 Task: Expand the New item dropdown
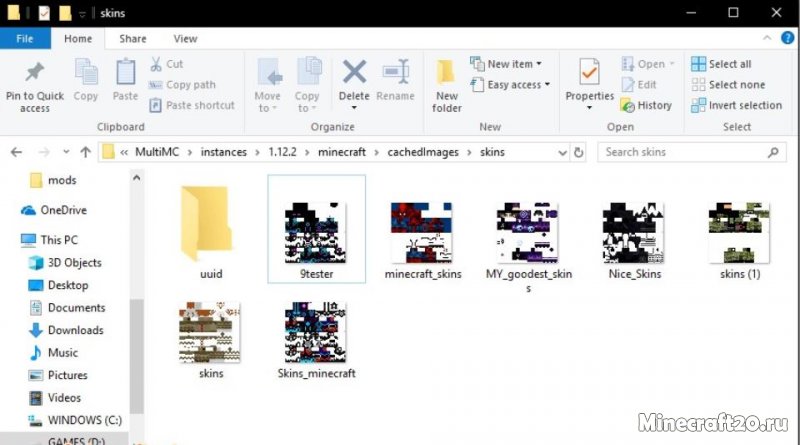516,64
